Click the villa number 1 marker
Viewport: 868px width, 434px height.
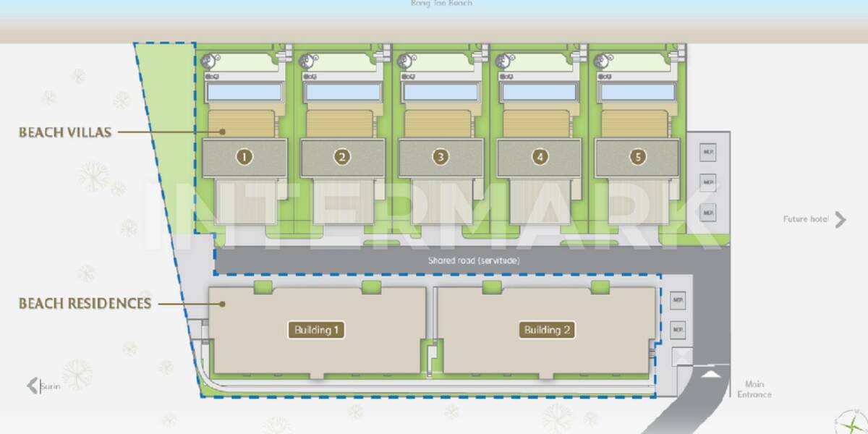244,156
